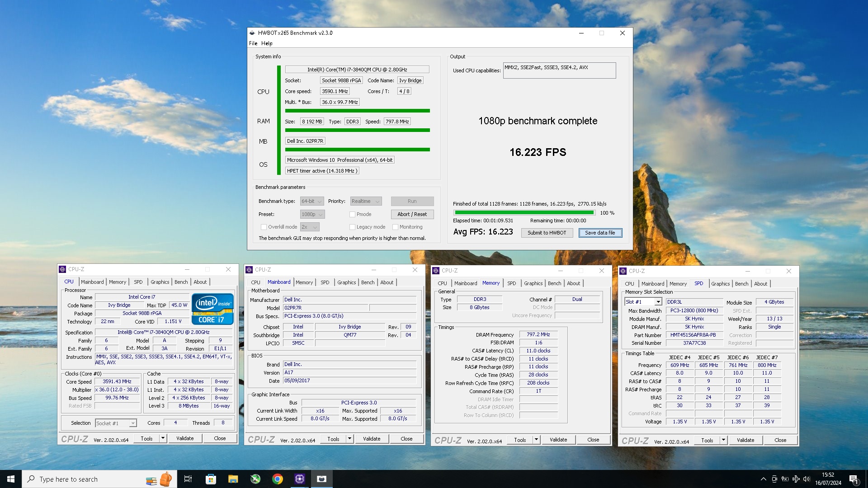Click the greyed-out Run button
The image size is (868, 488).
[x=412, y=202]
